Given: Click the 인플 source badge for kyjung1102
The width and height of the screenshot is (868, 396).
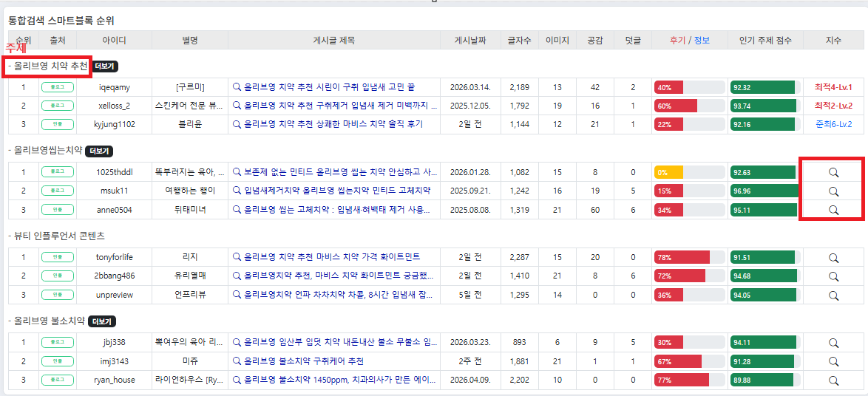Looking at the screenshot, I should (x=58, y=125).
